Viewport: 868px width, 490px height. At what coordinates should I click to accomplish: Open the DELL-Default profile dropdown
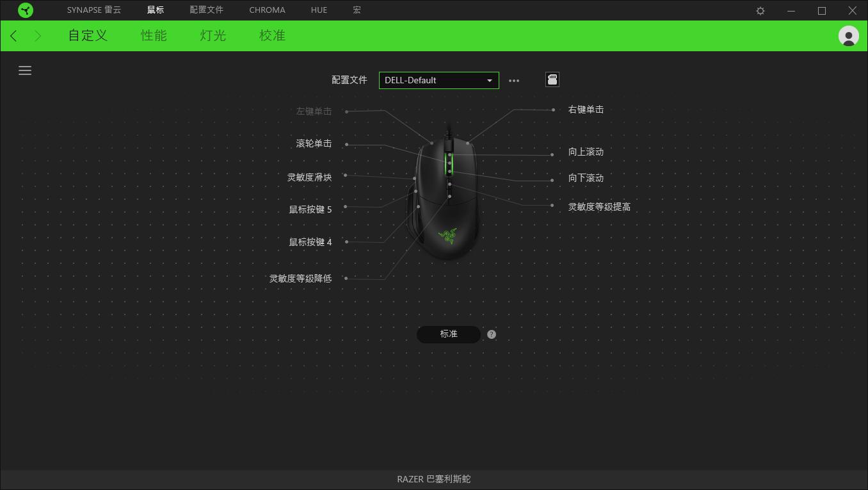coord(438,80)
